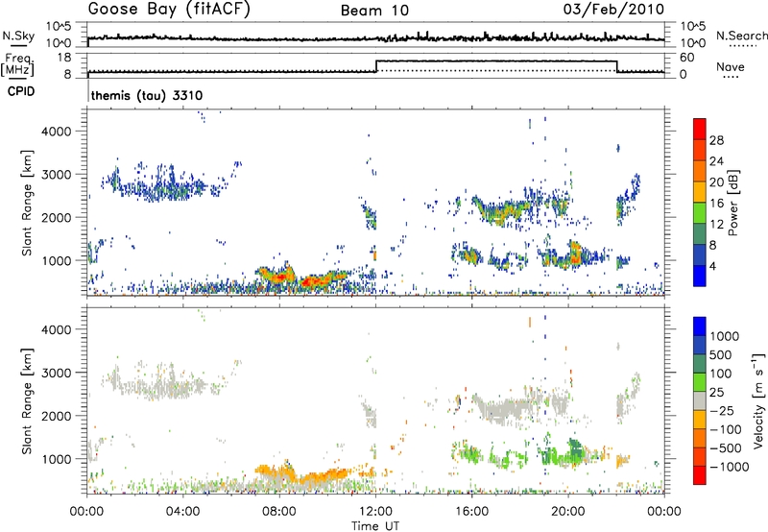The height and width of the screenshot is (532, 768).
Task: Select the yellow 16-20 dB power color segment
Action: 700,191
